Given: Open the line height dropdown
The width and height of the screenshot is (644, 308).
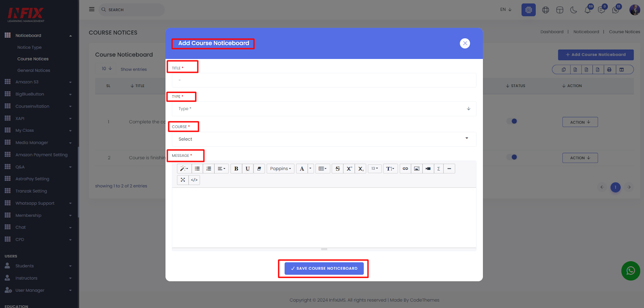Looking at the screenshot, I should (390, 169).
